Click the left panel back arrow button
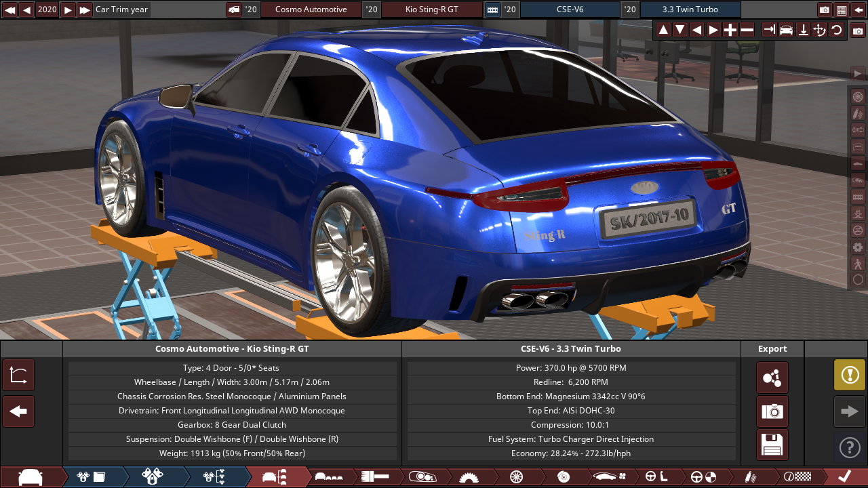868x488 pixels. coord(18,411)
